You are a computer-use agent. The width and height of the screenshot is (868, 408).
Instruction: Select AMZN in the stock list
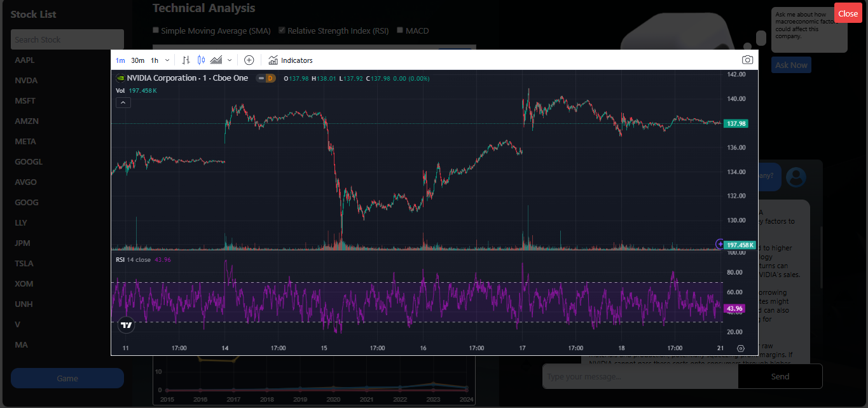pyautogui.click(x=27, y=121)
